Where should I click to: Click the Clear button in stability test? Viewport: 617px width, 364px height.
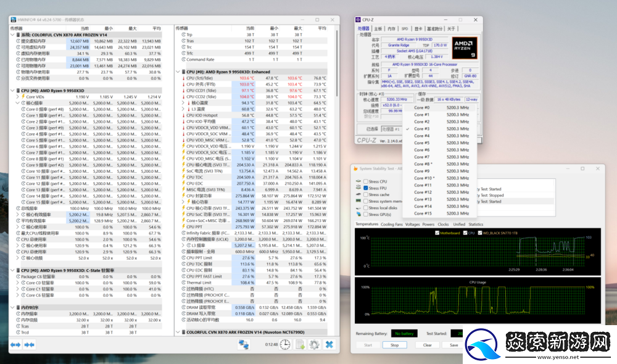(x=427, y=345)
